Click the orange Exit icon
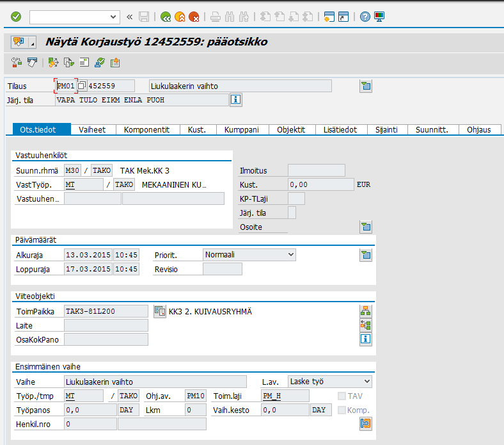 tap(180, 17)
